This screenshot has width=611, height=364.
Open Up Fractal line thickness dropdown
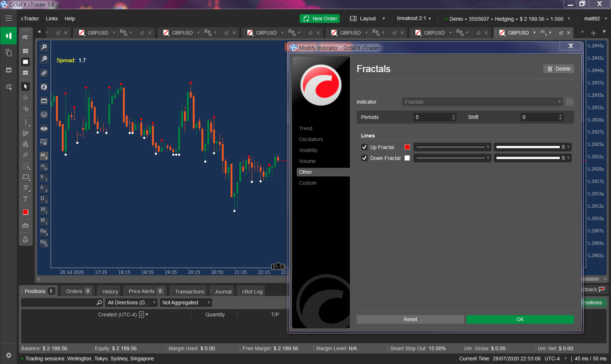click(532, 147)
